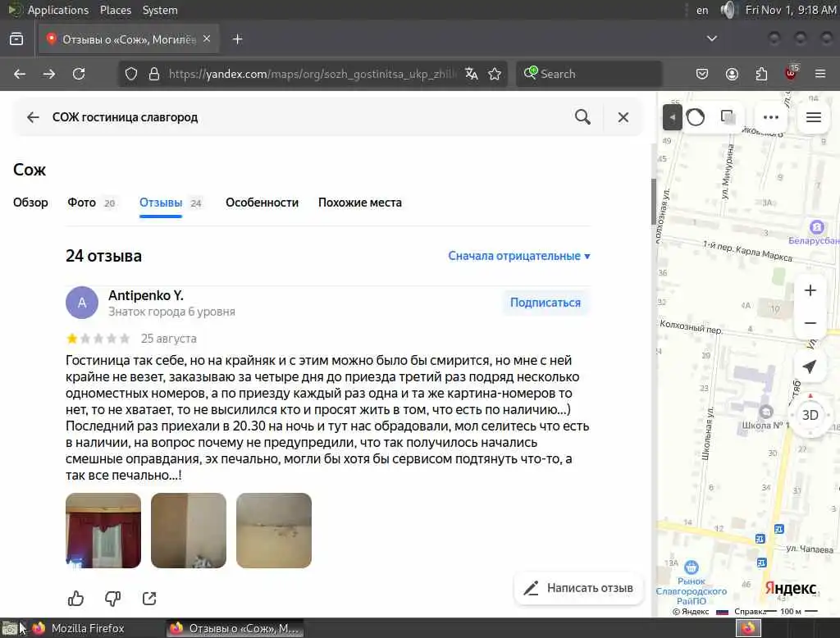List all tabs with the chevron
The image size is (840, 638).
tap(712, 39)
